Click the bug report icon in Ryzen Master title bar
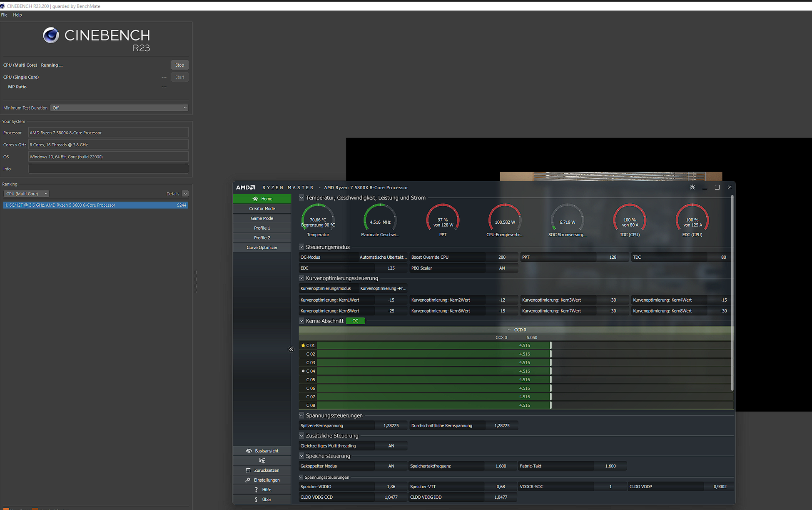The height and width of the screenshot is (510, 812). [x=692, y=187]
